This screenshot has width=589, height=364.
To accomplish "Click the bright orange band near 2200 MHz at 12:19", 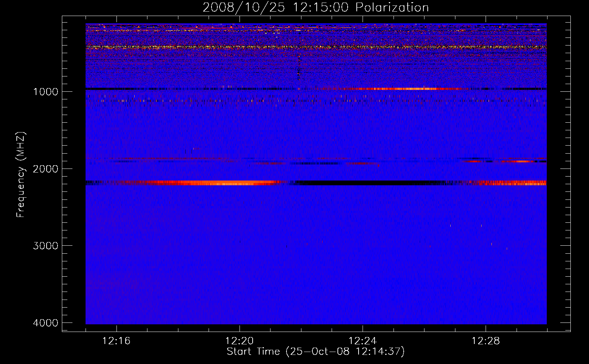I will click(209, 183).
